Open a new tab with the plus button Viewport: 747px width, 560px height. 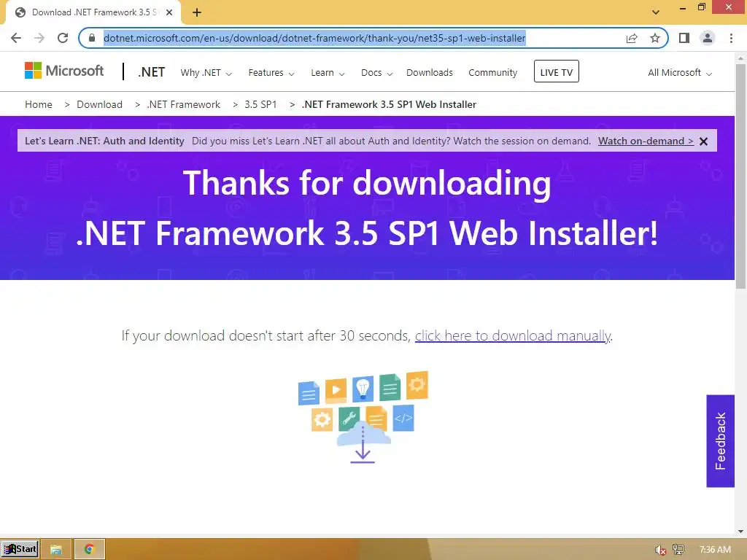pyautogui.click(x=197, y=12)
